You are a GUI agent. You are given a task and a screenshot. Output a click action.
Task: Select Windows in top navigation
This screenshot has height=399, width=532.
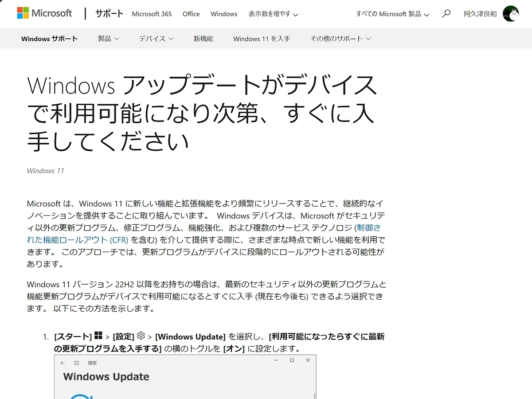[224, 14]
